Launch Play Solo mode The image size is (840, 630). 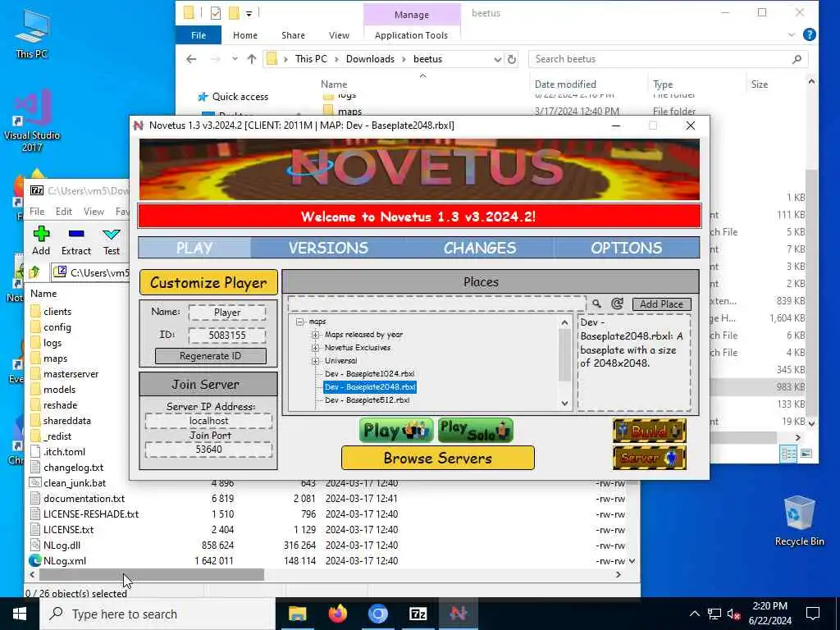pos(475,430)
